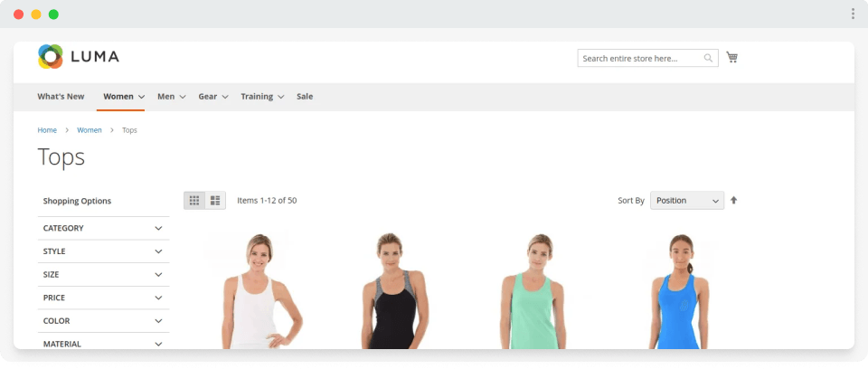The height and width of the screenshot is (369, 868).
Task: Click Women breadcrumb link
Action: 90,130
